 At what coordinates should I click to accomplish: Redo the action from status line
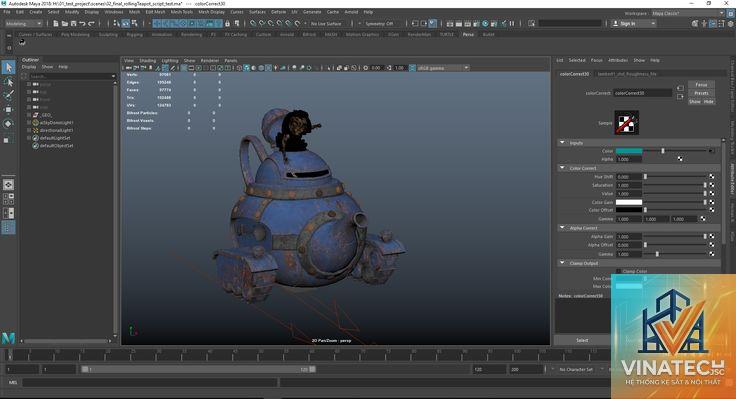coord(92,23)
